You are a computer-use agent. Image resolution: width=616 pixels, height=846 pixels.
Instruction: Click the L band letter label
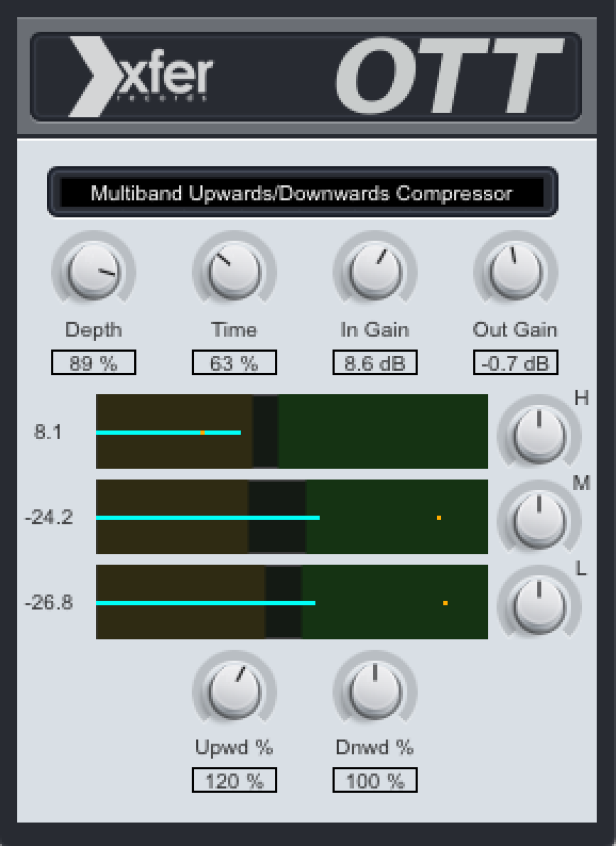pyautogui.click(x=581, y=569)
